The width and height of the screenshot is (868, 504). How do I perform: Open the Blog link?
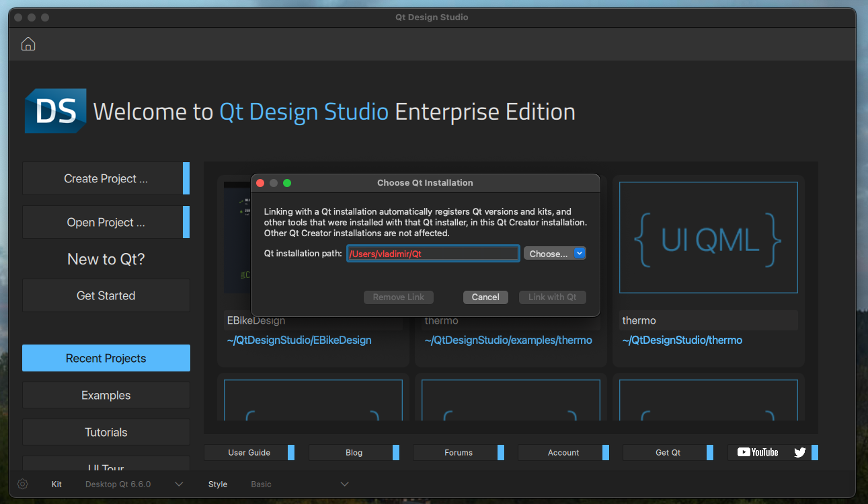coord(354,452)
